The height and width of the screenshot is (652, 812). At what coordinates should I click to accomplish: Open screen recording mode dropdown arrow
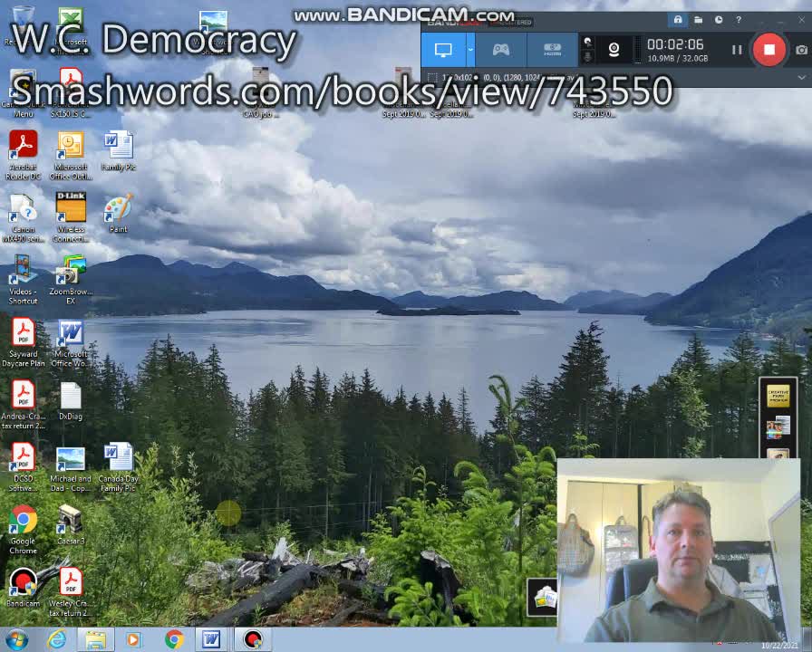click(x=470, y=50)
